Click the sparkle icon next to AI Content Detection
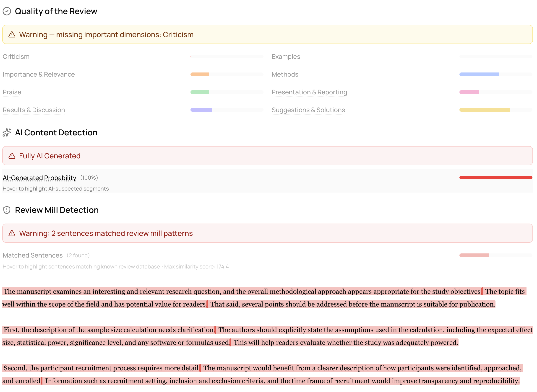Viewport: 537px width, 392px height. [x=7, y=132]
